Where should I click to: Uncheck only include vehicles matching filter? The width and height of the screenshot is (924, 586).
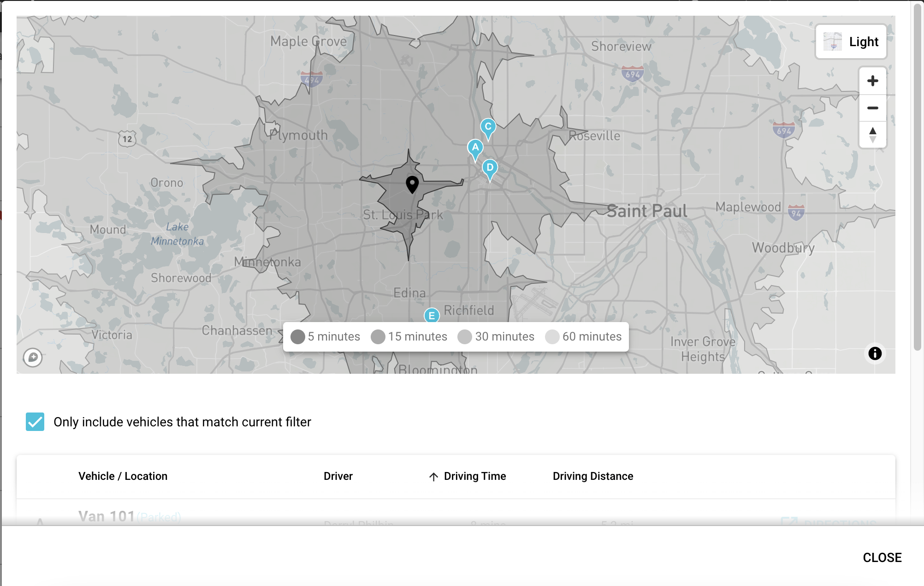[x=35, y=422]
